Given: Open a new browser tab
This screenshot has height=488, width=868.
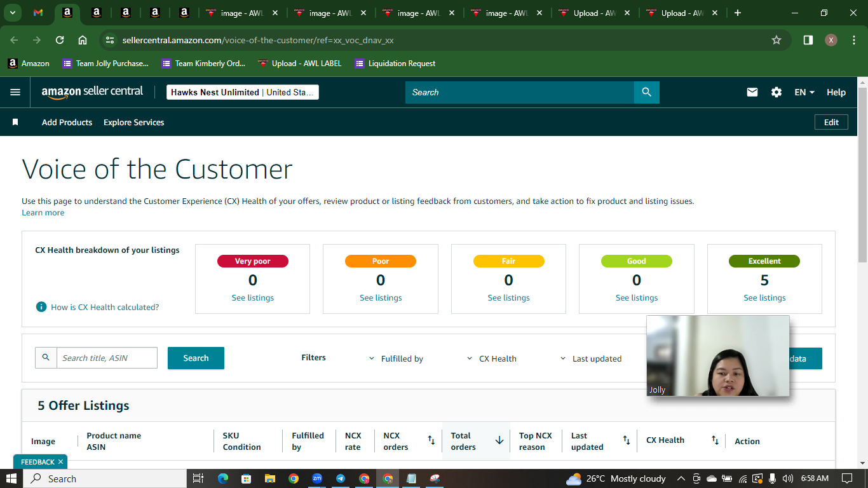Looking at the screenshot, I should (737, 13).
